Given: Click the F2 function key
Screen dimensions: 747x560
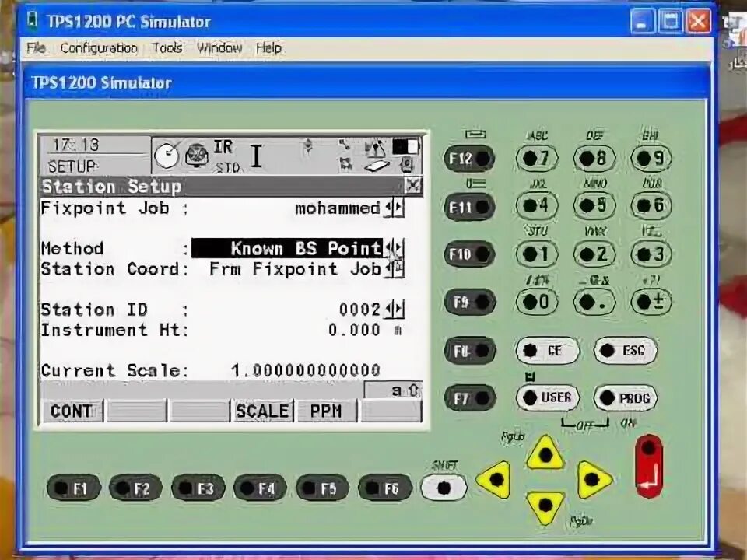Looking at the screenshot, I should [135, 488].
